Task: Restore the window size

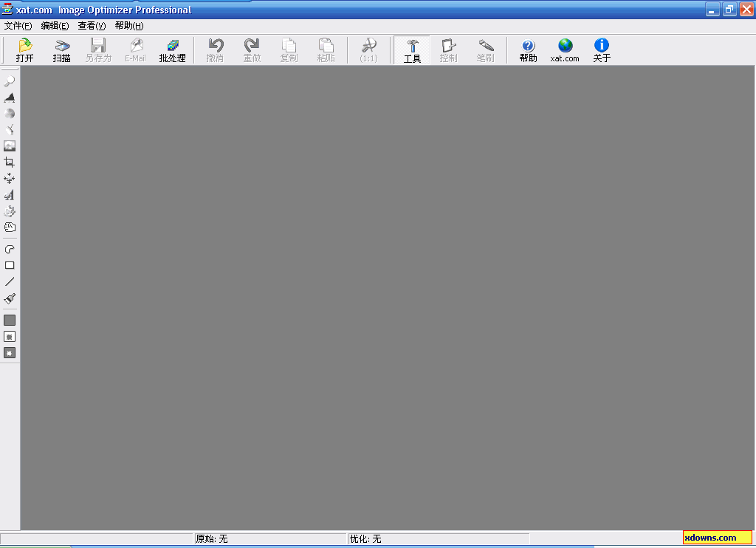Action: (x=729, y=9)
